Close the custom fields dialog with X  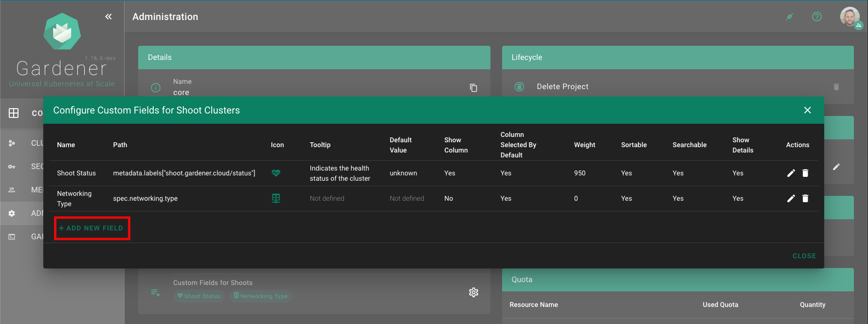coord(808,110)
